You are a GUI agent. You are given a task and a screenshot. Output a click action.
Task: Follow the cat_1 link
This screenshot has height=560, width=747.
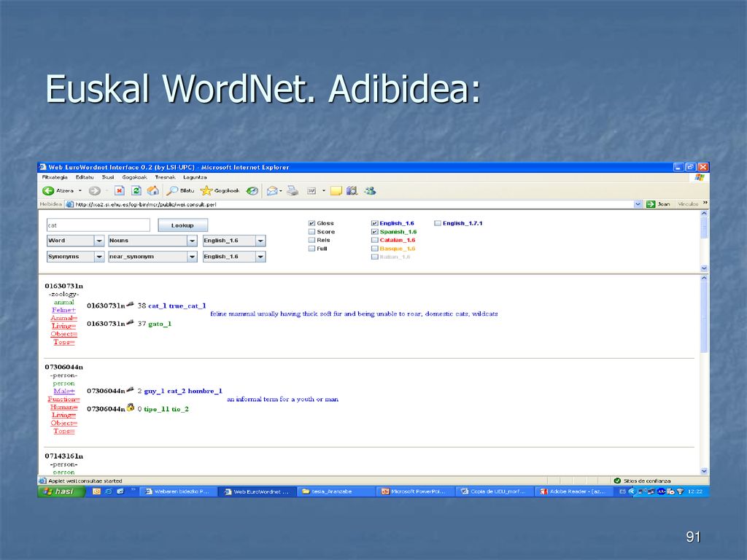click(158, 306)
